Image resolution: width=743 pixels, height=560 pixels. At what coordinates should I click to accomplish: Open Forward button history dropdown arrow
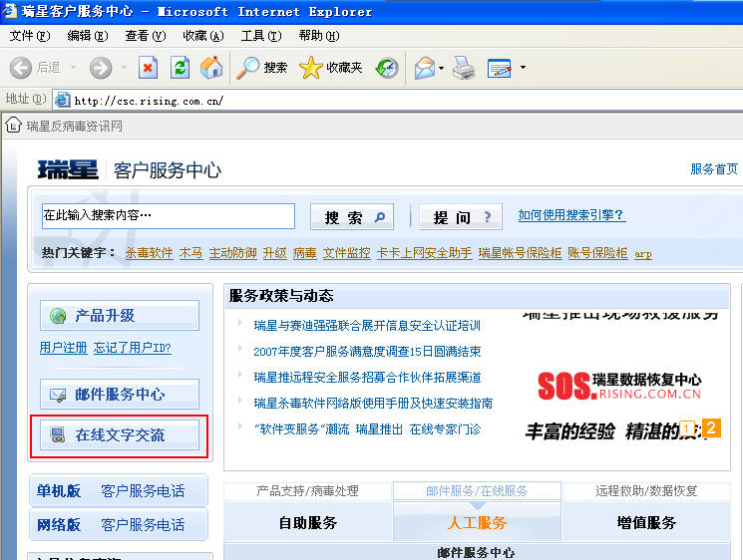coord(124,68)
